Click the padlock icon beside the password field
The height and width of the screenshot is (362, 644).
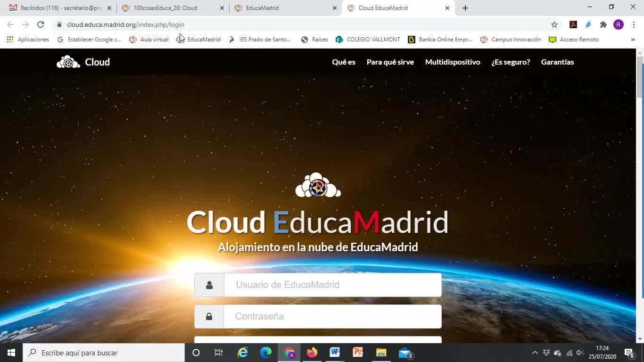coord(209,316)
